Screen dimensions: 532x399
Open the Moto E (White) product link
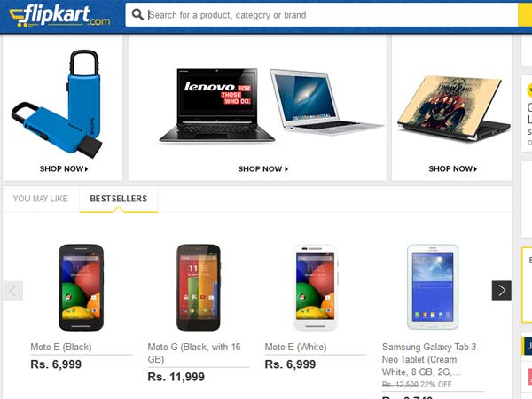[295, 347]
